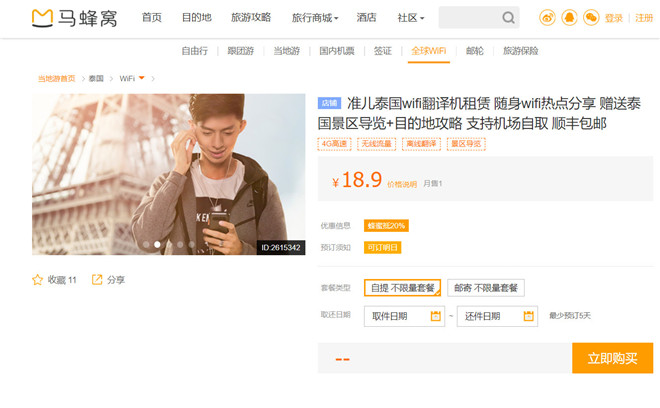Click the share icon
Viewport: 660px width, 408px height.
[x=97, y=280]
